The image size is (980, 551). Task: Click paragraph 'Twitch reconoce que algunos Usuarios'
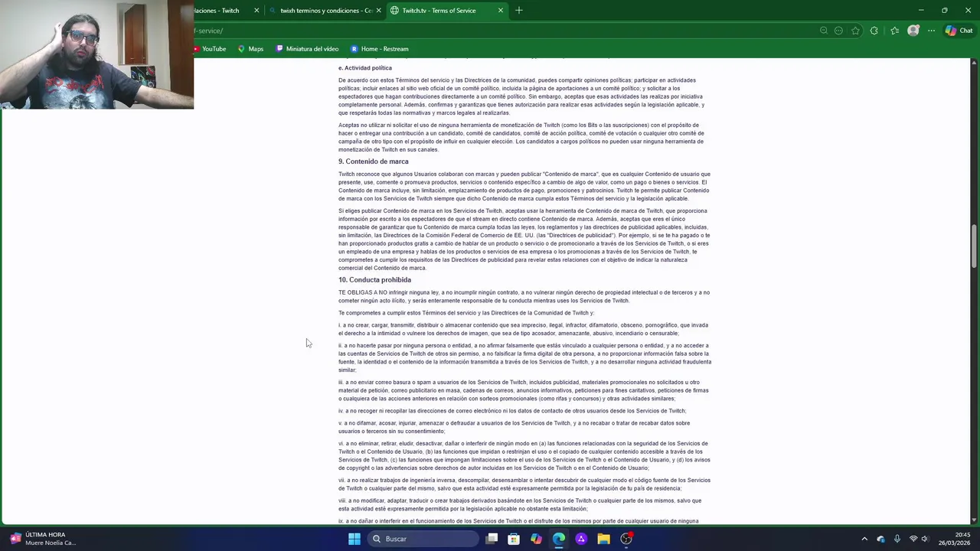coord(524,186)
